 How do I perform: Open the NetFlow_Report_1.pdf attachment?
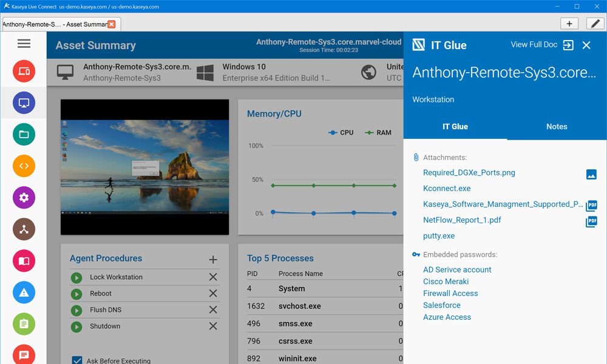tap(462, 220)
